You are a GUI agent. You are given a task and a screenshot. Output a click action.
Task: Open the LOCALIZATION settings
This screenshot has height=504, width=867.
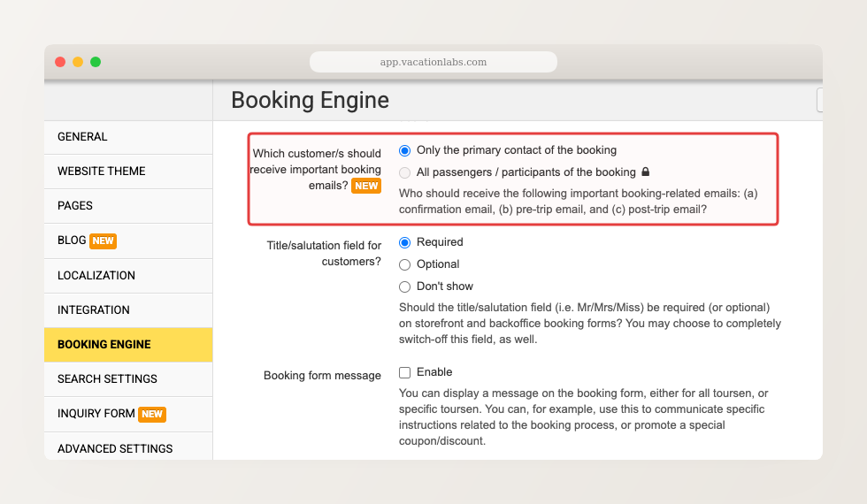(x=128, y=275)
